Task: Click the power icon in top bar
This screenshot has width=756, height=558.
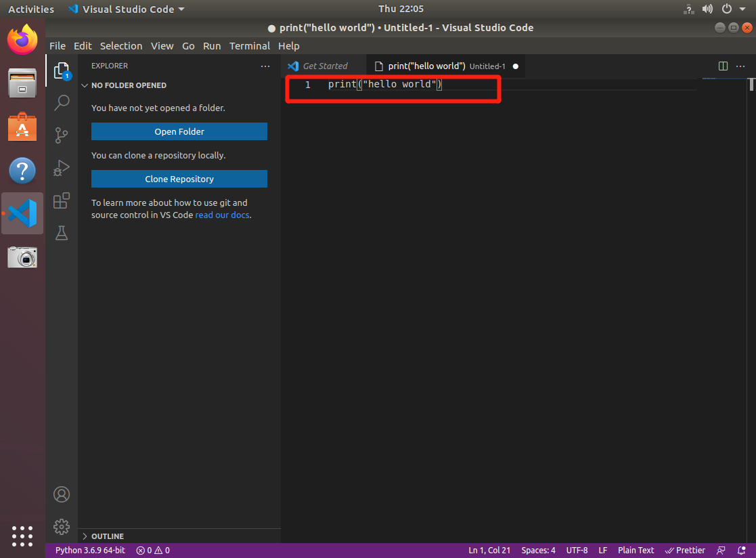Action: [x=727, y=9]
